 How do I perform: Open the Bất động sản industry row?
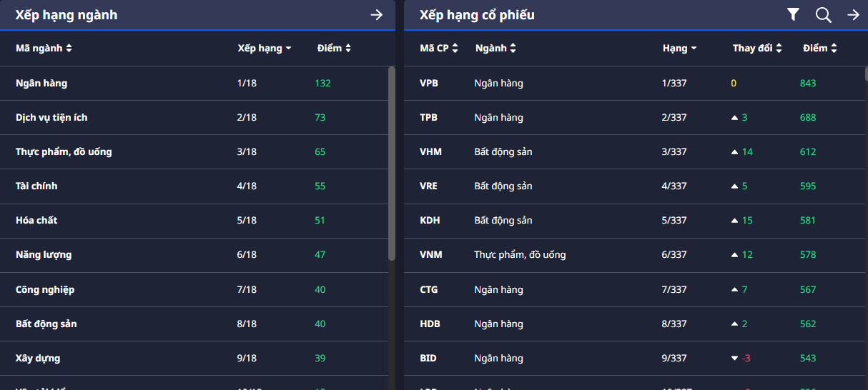(46, 324)
